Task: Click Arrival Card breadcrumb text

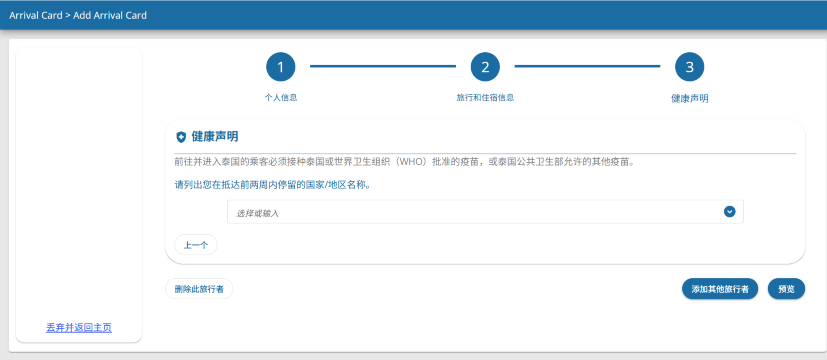Action: click(35, 15)
